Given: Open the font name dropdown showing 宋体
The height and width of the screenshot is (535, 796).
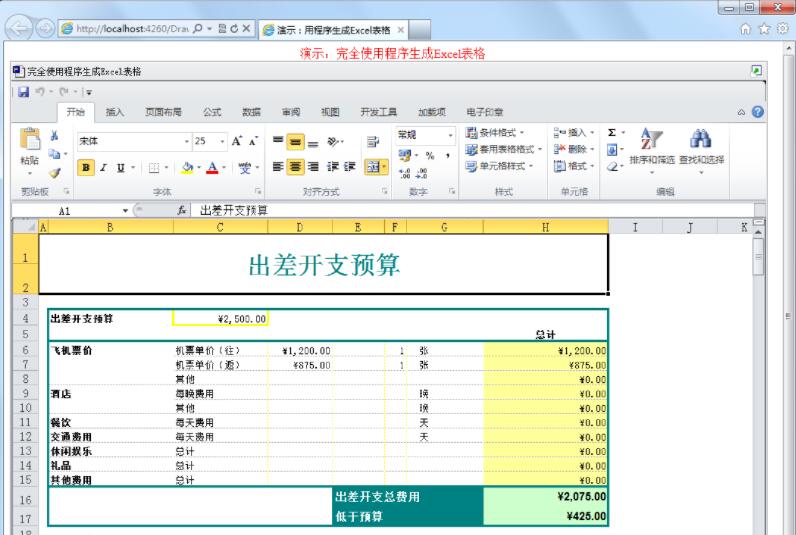Looking at the screenshot, I should click(x=130, y=141).
